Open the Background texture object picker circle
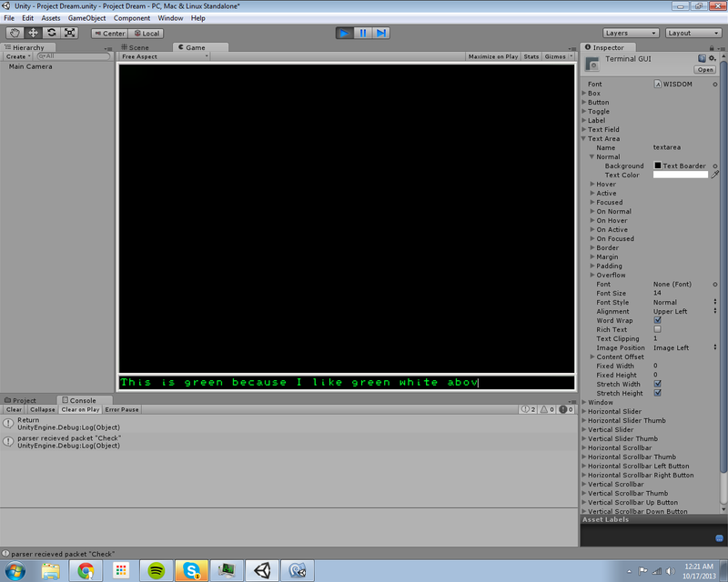This screenshot has height=582, width=728. (715, 166)
